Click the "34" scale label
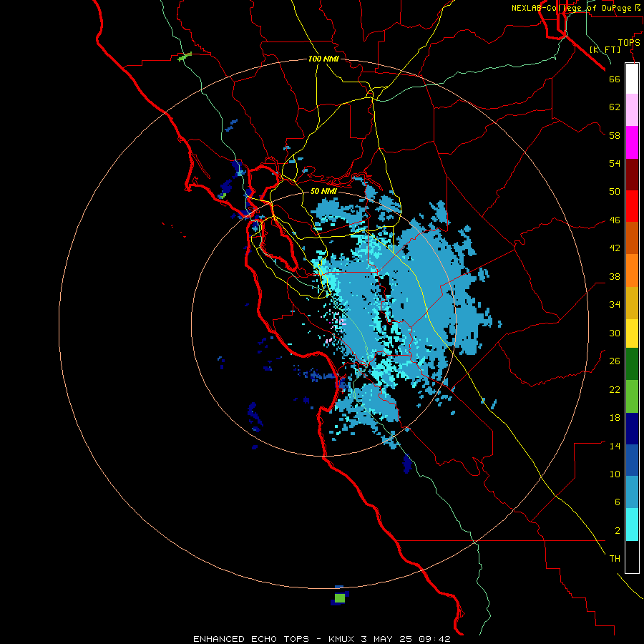Image resolution: width=644 pixels, height=644 pixels. (x=615, y=305)
